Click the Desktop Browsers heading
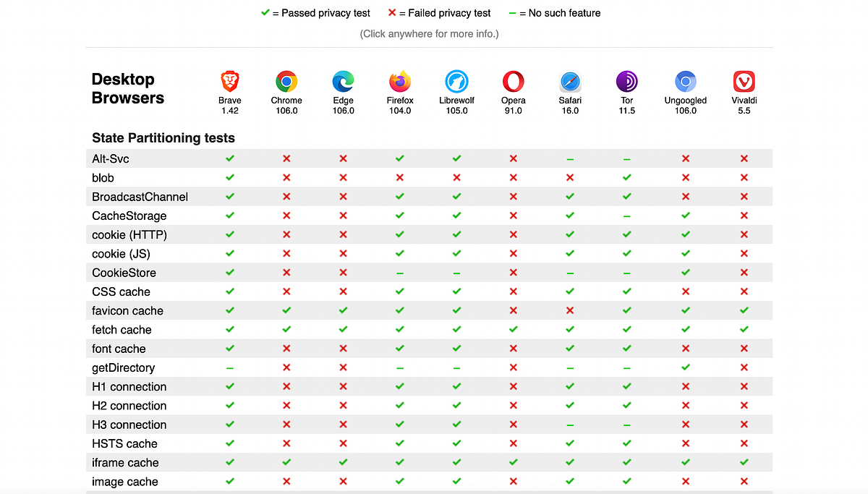The image size is (868, 494). [127, 88]
